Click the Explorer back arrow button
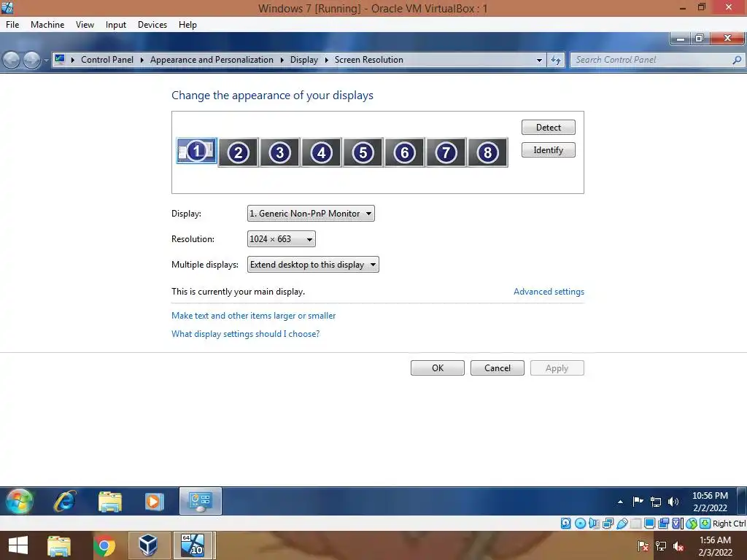Image resolution: width=747 pixels, height=560 pixels. pyautogui.click(x=12, y=60)
